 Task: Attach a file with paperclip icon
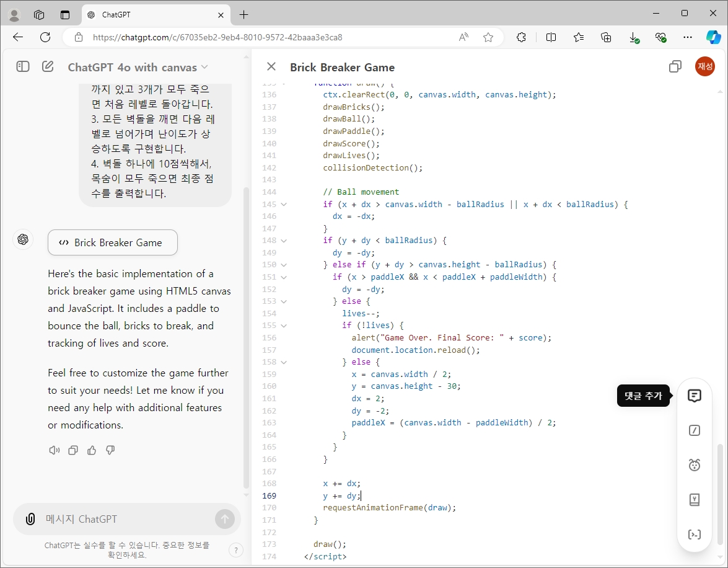30,519
